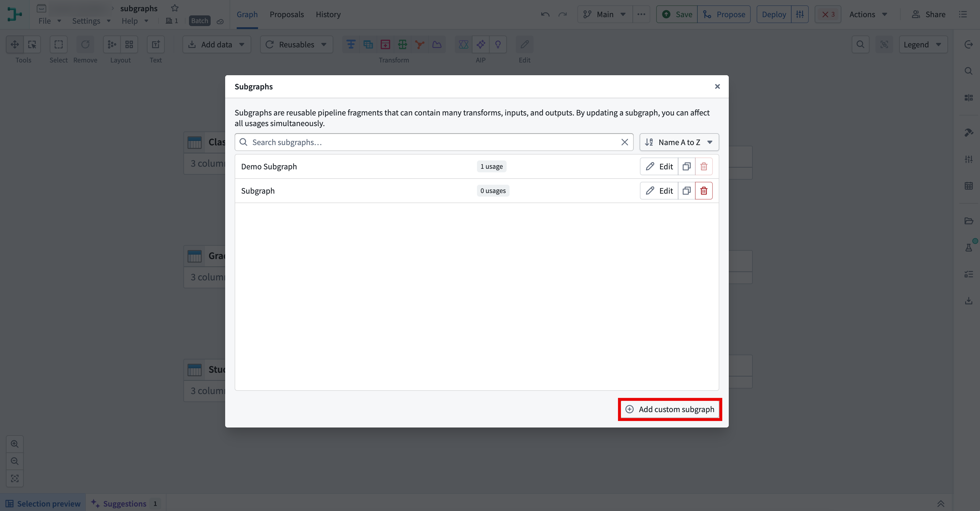Open the Selection preview panel
Viewport: 980px width, 511px height.
(x=43, y=503)
